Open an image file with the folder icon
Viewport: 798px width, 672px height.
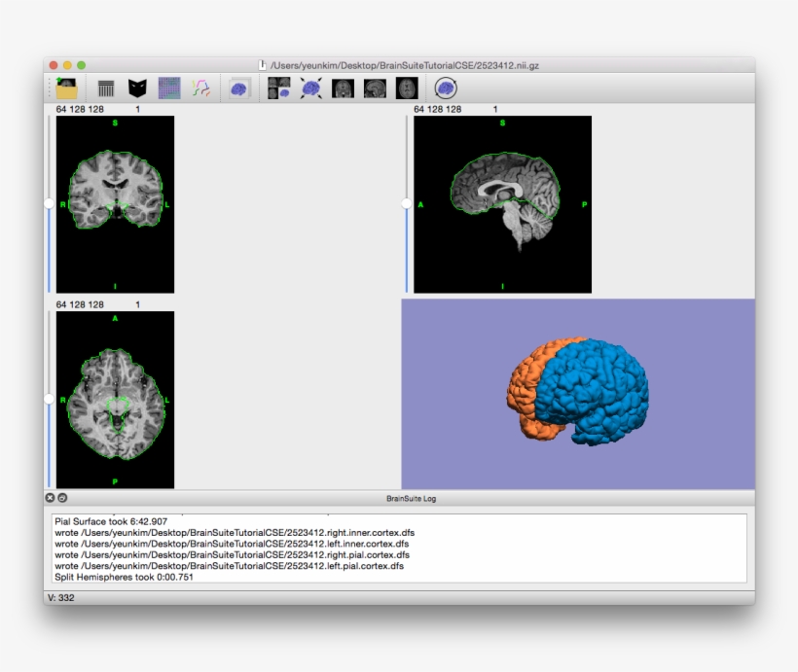(x=66, y=88)
